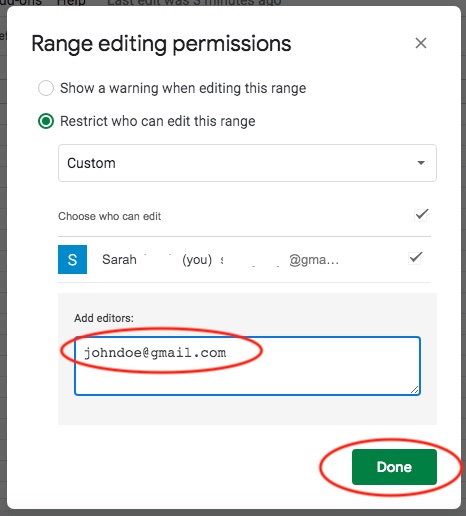Screen dimensions: 466x516
Task: Select the warning-when-editing radio button
Action: click(x=46, y=88)
